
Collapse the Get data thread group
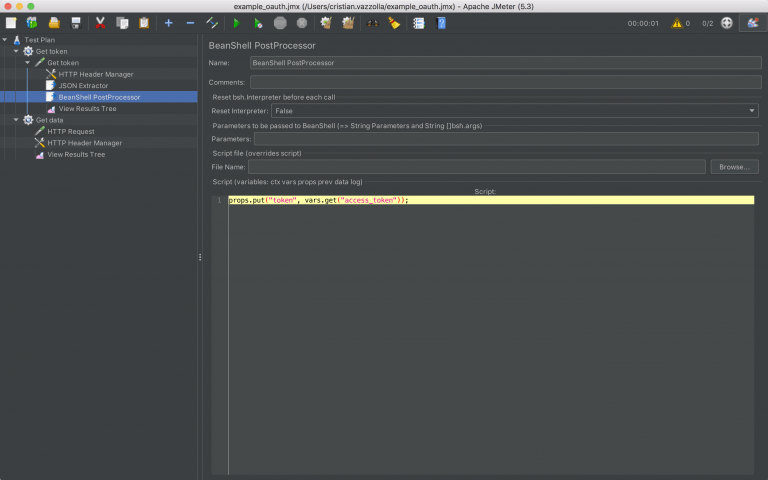coord(16,120)
